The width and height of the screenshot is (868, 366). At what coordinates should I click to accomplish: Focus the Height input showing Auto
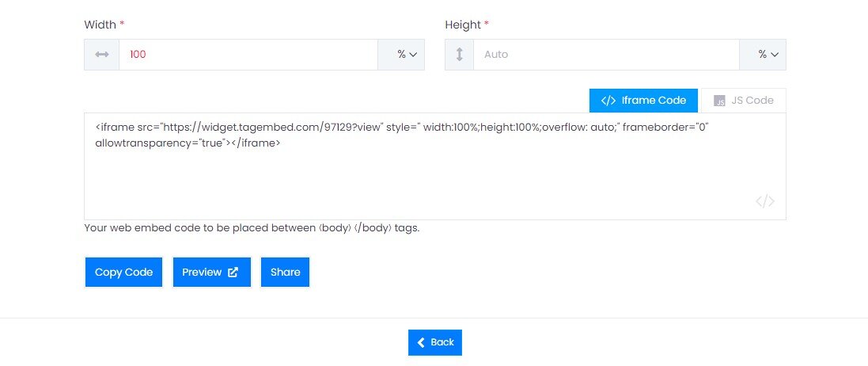[x=606, y=55]
